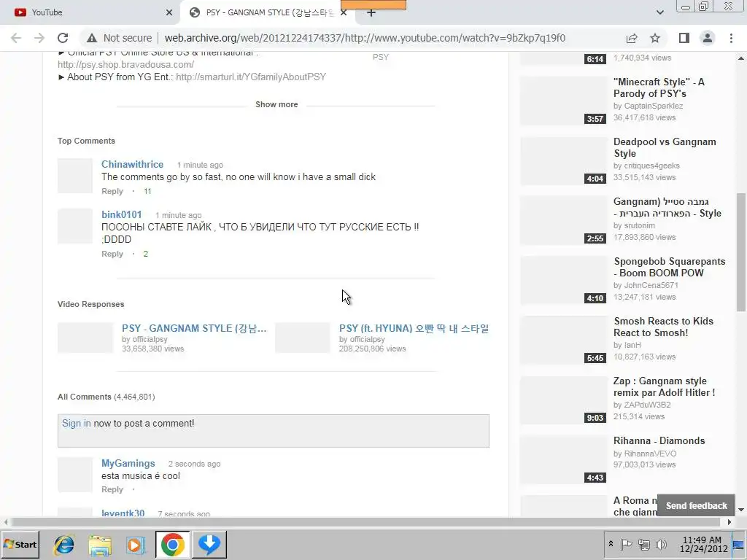Open PSY - GANGNAM STYLE video response
The image size is (747, 560).
[194, 329]
